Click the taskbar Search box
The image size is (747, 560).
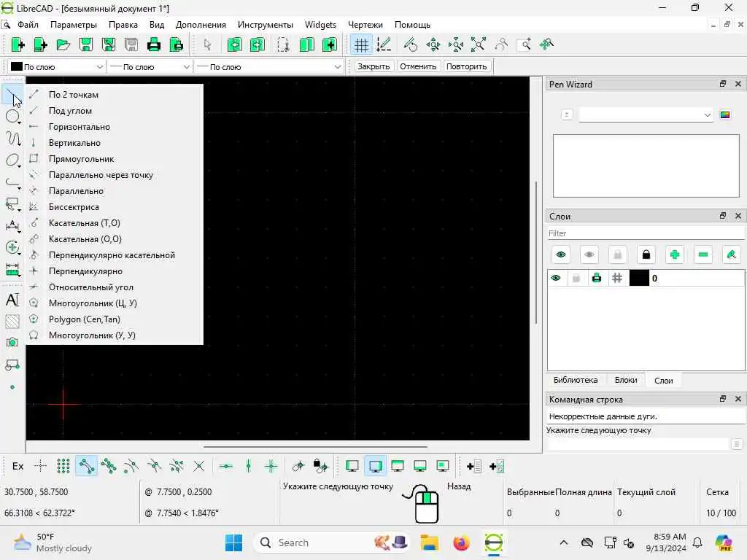[332, 542]
